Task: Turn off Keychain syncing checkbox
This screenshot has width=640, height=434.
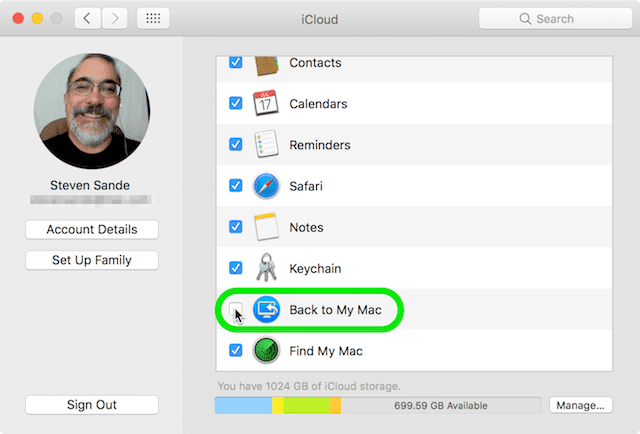Action: click(x=236, y=268)
